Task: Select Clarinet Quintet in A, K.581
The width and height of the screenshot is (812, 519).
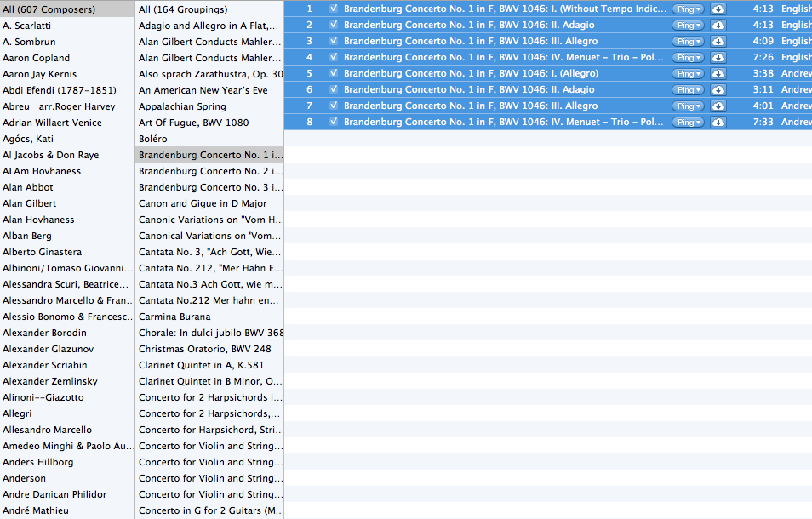Action: (209, 365)
